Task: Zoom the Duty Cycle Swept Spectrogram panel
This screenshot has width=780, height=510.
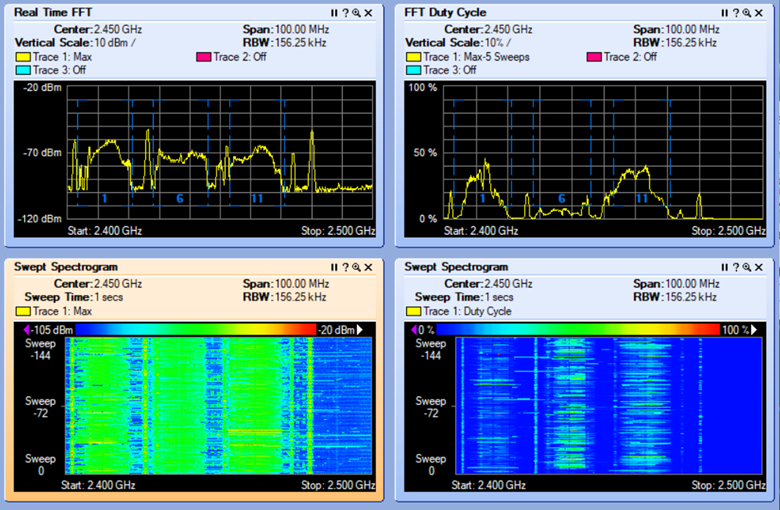Action: pyautogui.click(x=746, y=267)
